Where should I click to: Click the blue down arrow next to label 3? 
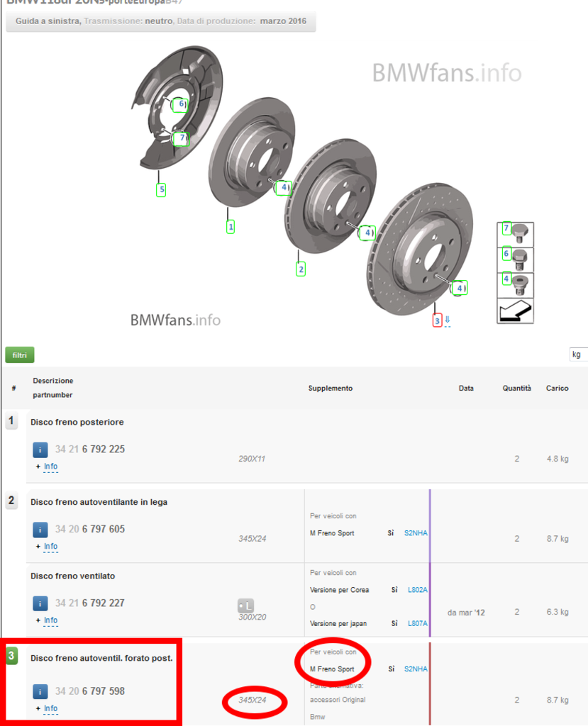coord(448,320)
